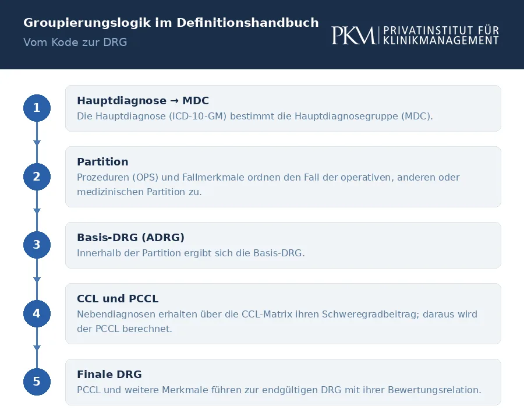Click the step 5 circle icon
The width and height of the screenshot is (524, 420).
coord(37,382)
